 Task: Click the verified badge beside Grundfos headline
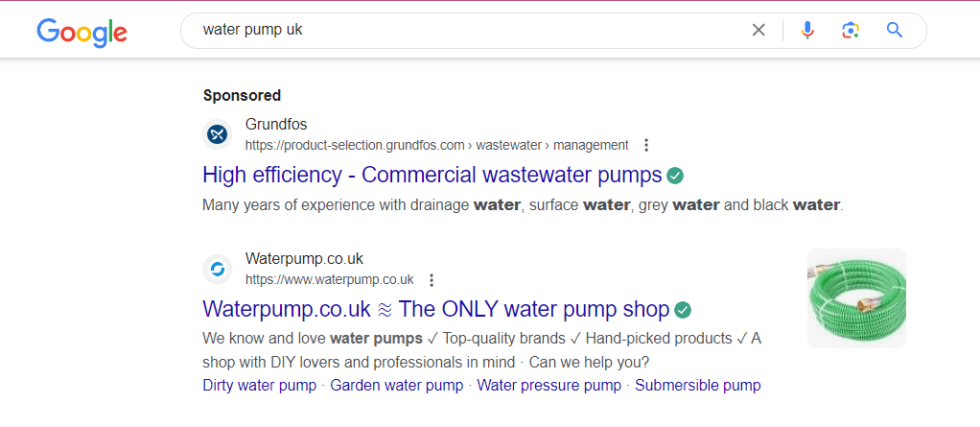pos(675,176)
